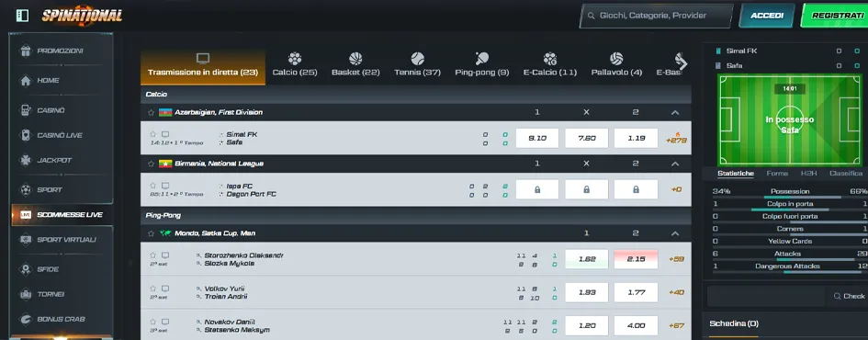
Task: Bet on Safa at 1.19
Action: tap(636, 139)
